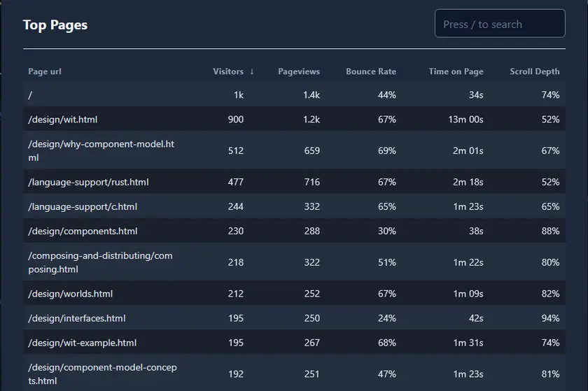Open /language-support/rust.html entry
Viewport: 588px width, 391px height.
pos(88,182)
